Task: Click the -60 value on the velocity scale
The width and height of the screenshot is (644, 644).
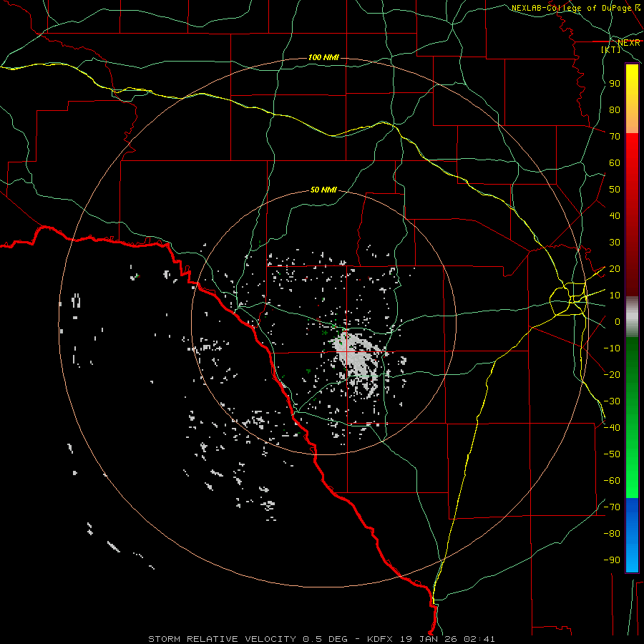Action: (612, 481)
